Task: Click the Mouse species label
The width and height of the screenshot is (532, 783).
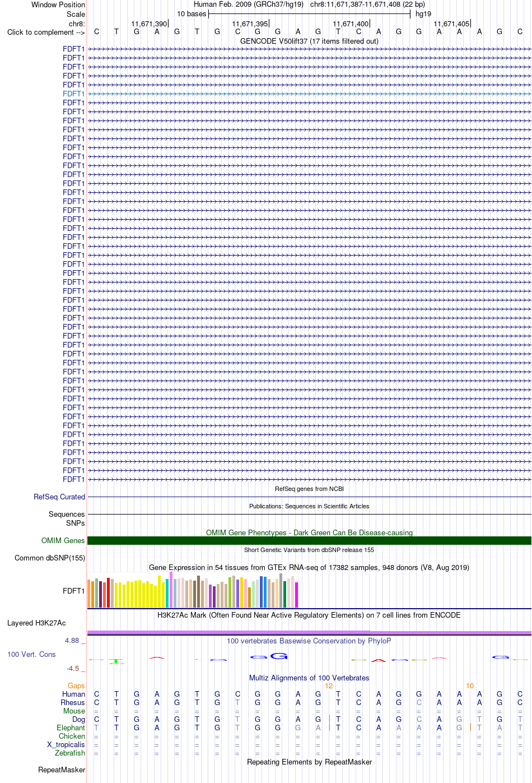Action: point(74,711)
